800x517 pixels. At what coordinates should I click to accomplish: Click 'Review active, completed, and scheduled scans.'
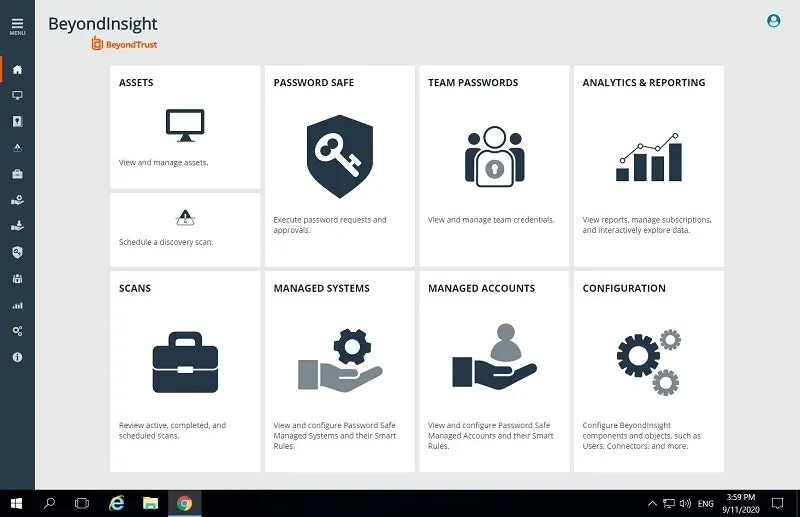coord(172,430)
